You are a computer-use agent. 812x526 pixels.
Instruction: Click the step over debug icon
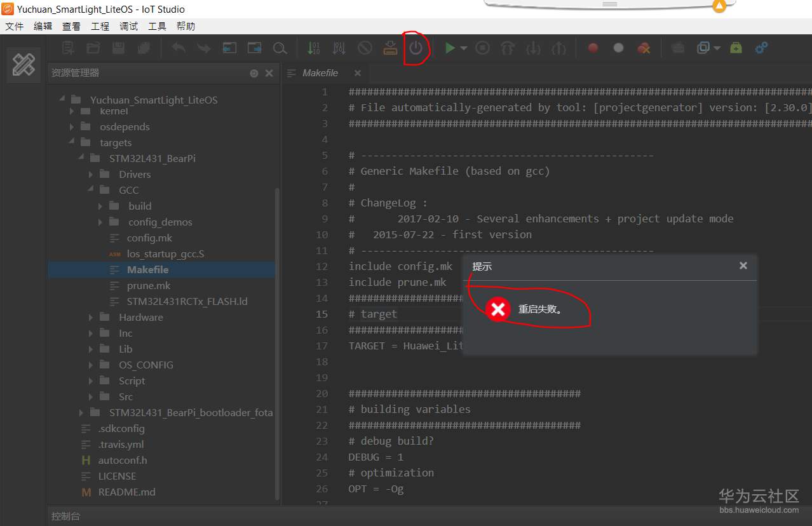tap(508, 48)
